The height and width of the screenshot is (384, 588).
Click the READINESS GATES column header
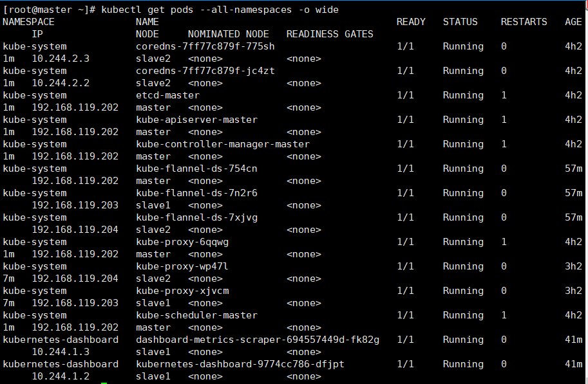[330, 34]
